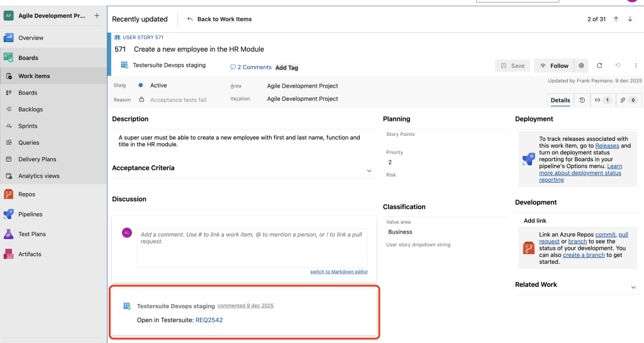This screenshot has width=644, height=343.
Task: Go to previous work item arrow
Action: (x=616, y=19)
